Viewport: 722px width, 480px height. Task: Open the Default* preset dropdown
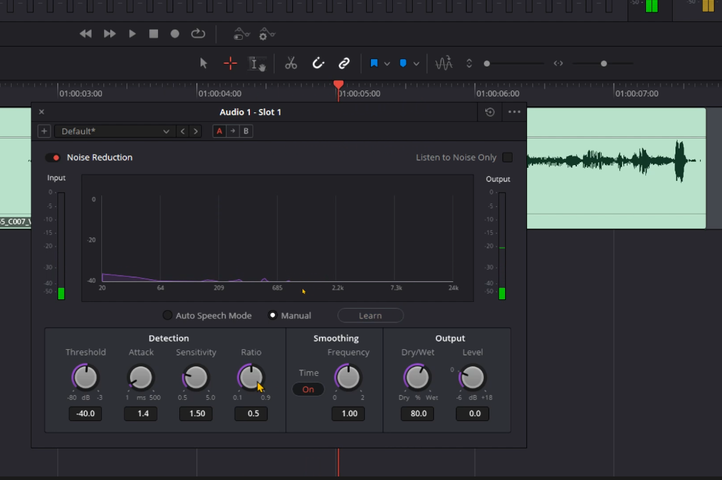[x=115, y=131]
